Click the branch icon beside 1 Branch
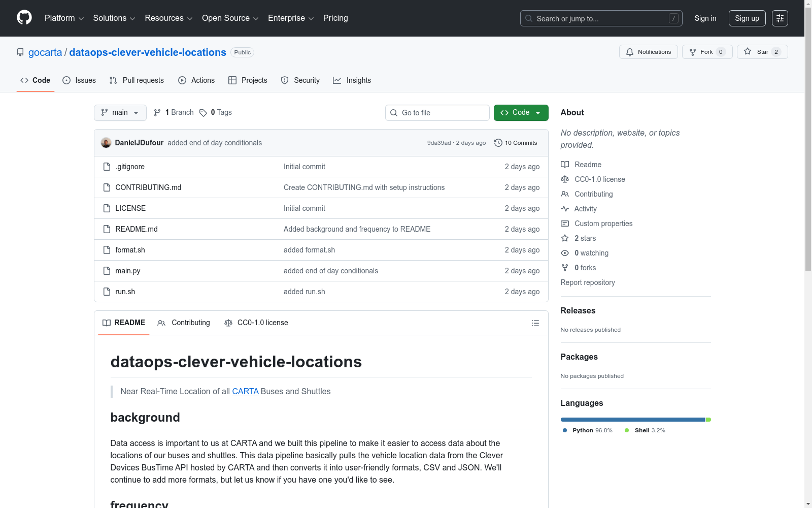 [x=157, y=113]
